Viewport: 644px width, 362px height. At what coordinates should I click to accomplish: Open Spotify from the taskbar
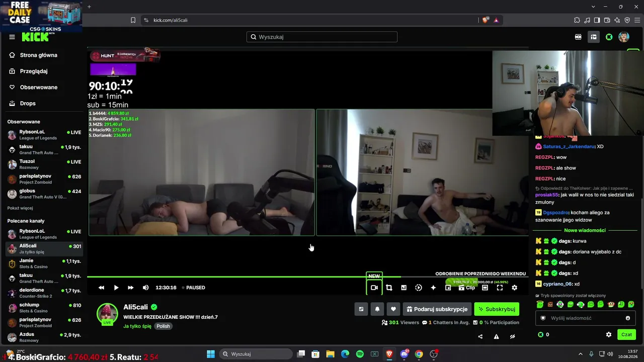coord(360,354)
